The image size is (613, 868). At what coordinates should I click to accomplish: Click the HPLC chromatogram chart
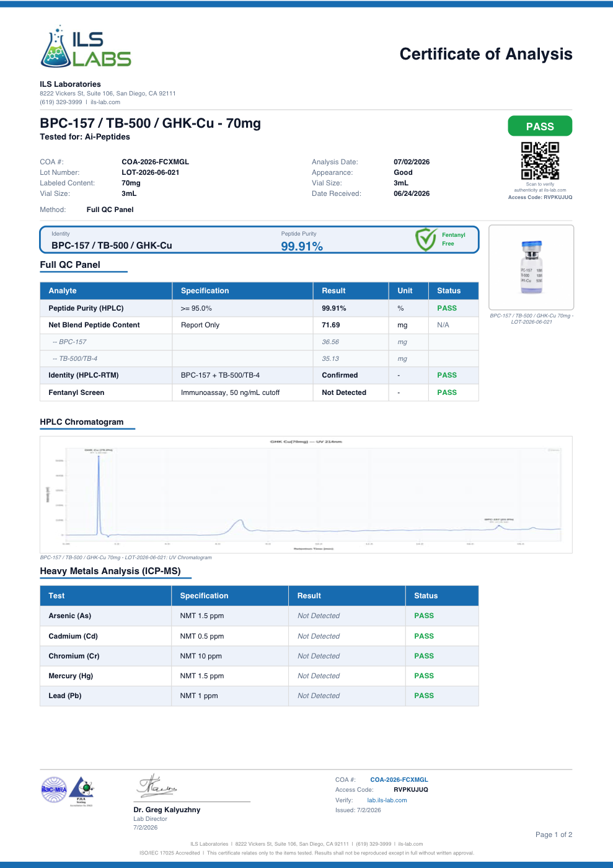tap(306, 494)
